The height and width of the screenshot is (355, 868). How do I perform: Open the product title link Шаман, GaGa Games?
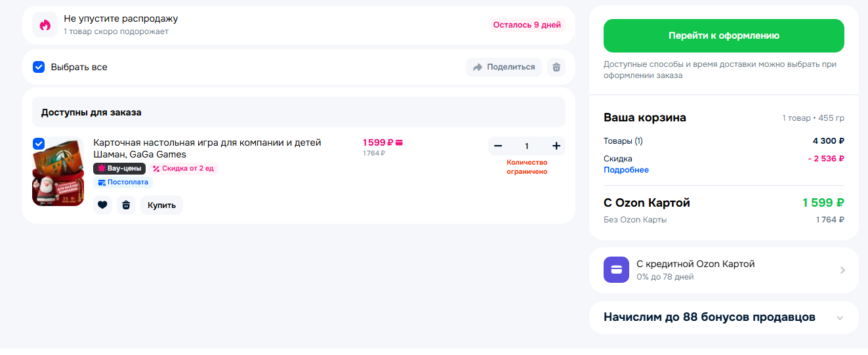pos(207,148)
